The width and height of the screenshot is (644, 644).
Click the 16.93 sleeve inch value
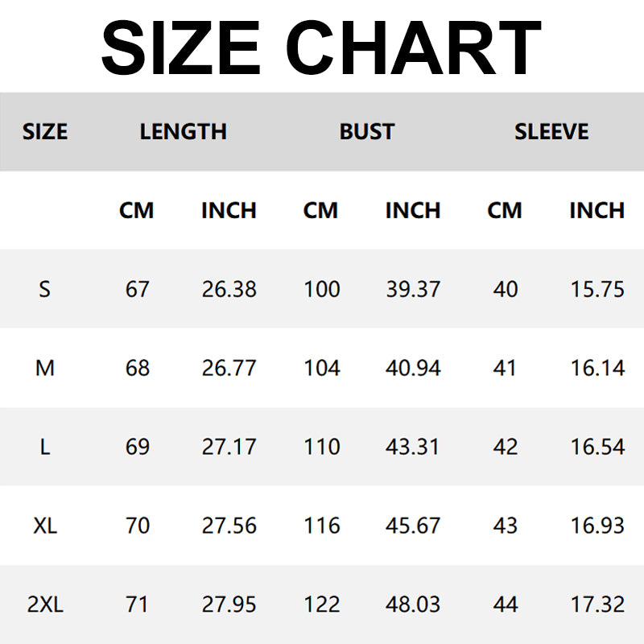[597, 526]
